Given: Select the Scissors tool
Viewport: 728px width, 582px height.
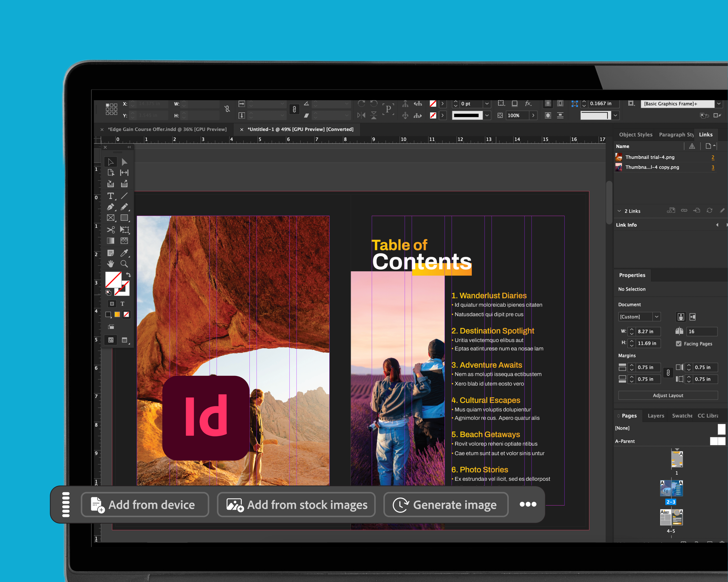Looking at the screenshot, I should point(110,230).
